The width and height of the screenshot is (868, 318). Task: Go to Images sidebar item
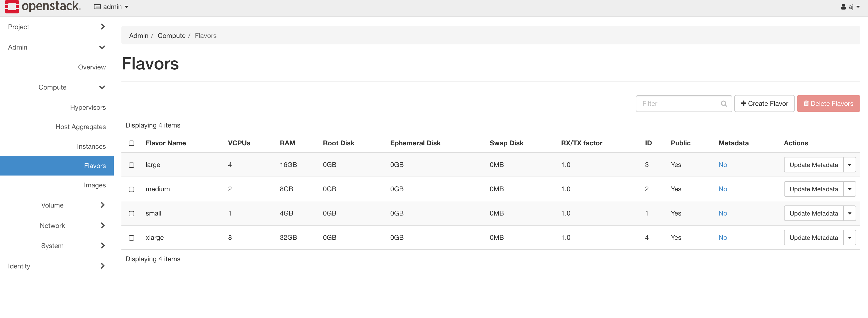pos(95,185)
